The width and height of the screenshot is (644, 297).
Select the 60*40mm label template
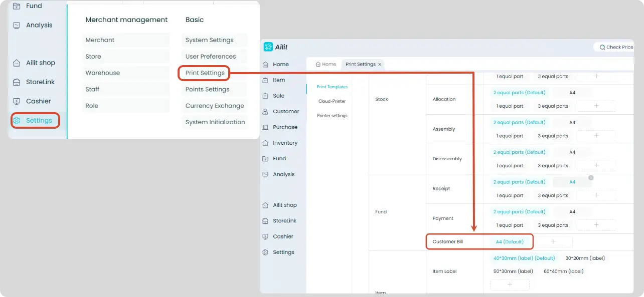coord(563,271)
